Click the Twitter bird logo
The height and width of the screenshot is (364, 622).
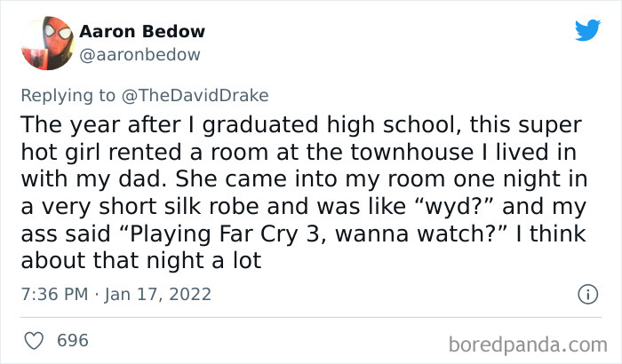pos(587,31)
